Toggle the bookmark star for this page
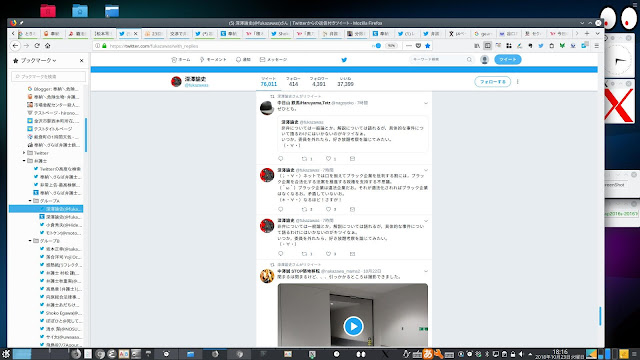640x360 pixels. pos(427,46)
